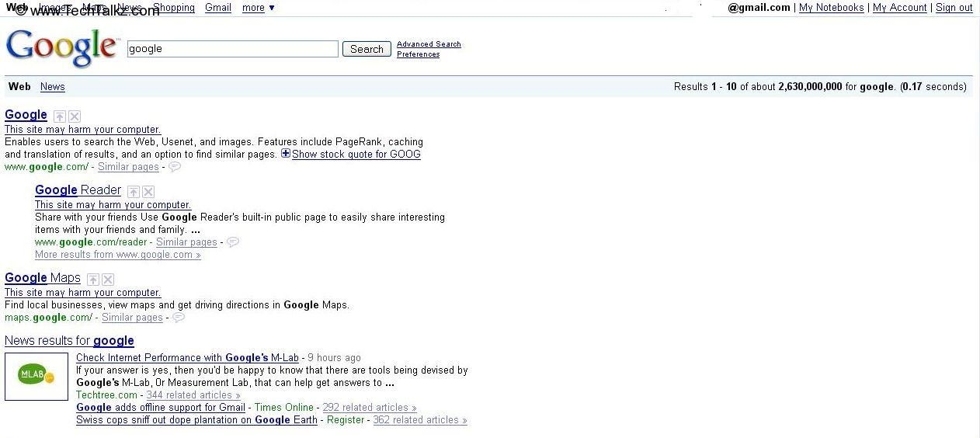Click the harm warning under Google Reader
This screenshot has width=980, height=438.
[x=113, y=205]
